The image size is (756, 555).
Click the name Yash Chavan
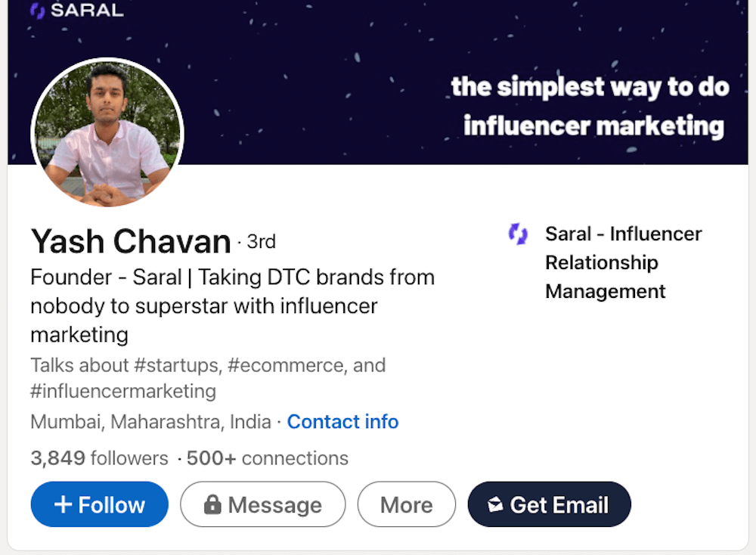[129, 241]
